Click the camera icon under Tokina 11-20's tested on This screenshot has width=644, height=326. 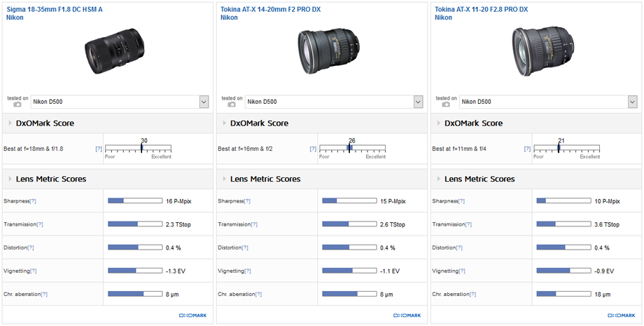click(x=446, y=104)
